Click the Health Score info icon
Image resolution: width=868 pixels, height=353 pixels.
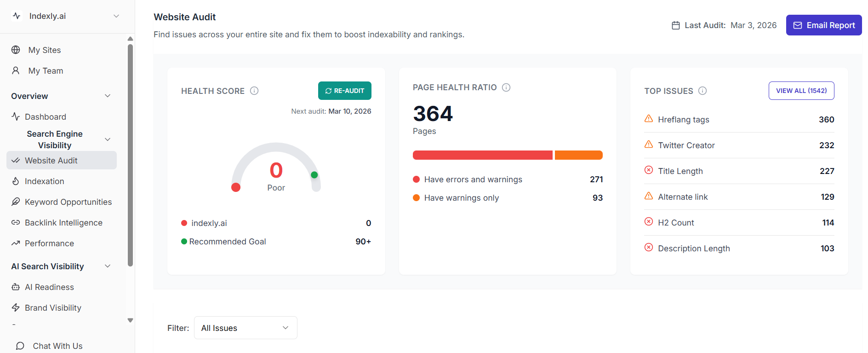coord(254,91)
